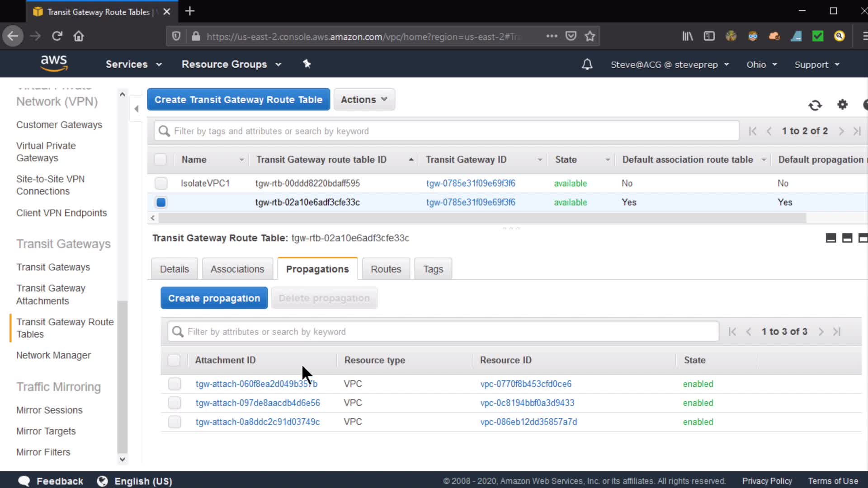Screen dimensions: 868x488
Task: Click the pin shortcut icon in navbar
Action: click(307, 64)
